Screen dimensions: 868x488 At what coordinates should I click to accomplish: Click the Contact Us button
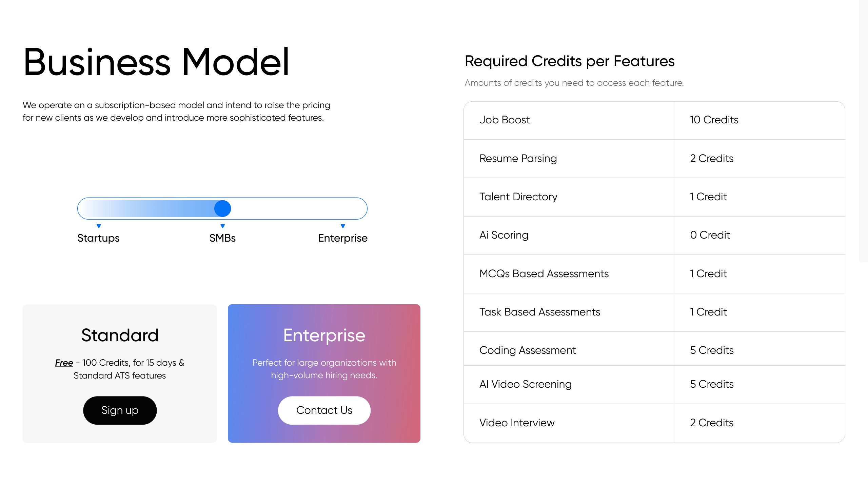click(324, 410)
